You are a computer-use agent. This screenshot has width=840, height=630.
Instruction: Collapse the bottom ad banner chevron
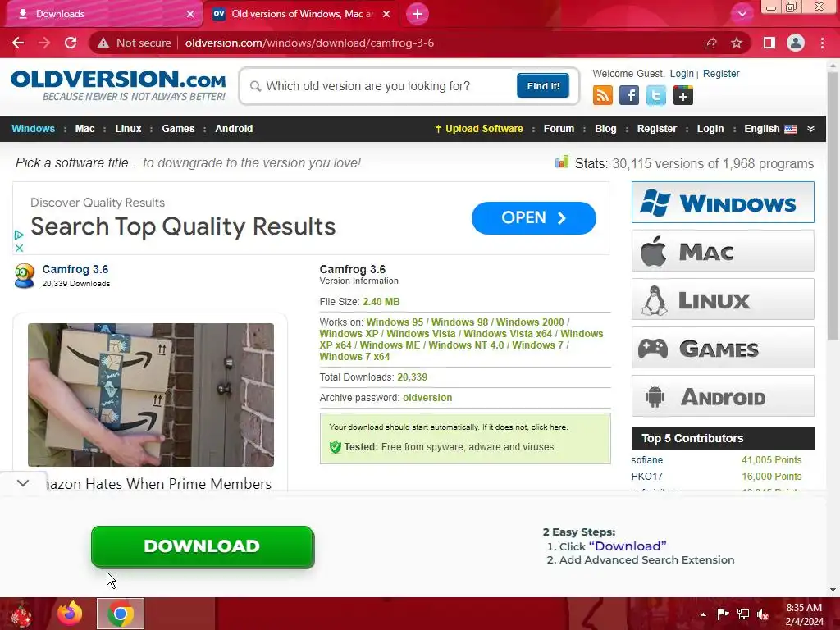(23, 482)
